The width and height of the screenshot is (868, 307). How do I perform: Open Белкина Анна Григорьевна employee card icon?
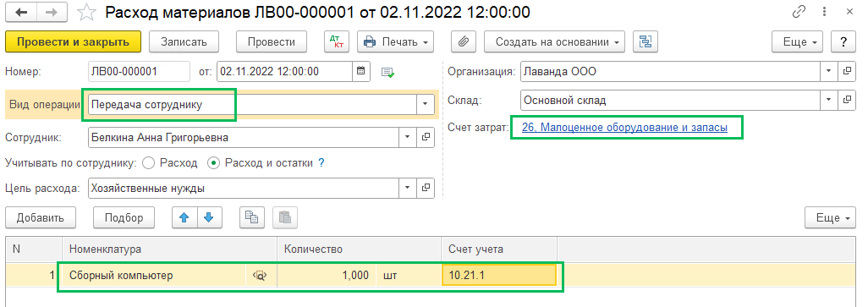click(426, 137)
